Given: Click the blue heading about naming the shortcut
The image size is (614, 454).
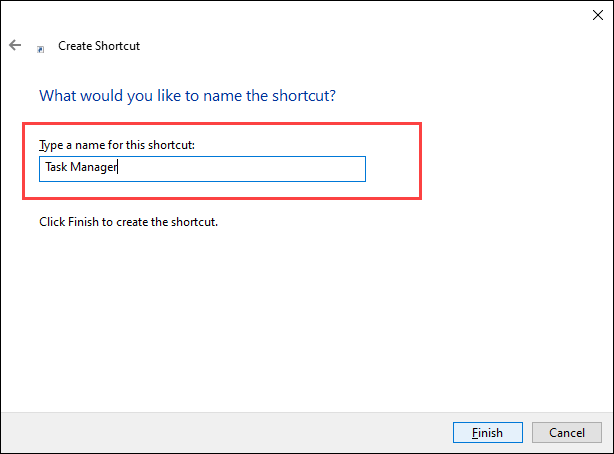Looking at the screenshot, I should (x=186, y=97).
